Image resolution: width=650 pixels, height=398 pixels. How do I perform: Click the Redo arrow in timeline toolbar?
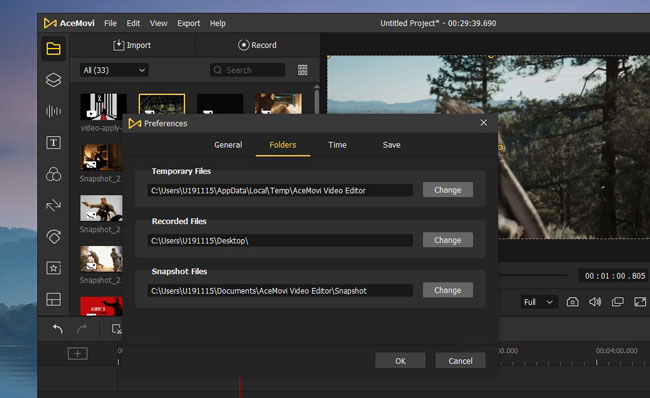pos(82,329)
